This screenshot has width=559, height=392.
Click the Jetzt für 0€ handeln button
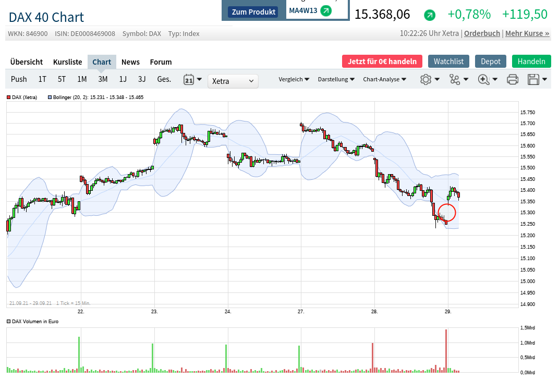tap(382, 62)
